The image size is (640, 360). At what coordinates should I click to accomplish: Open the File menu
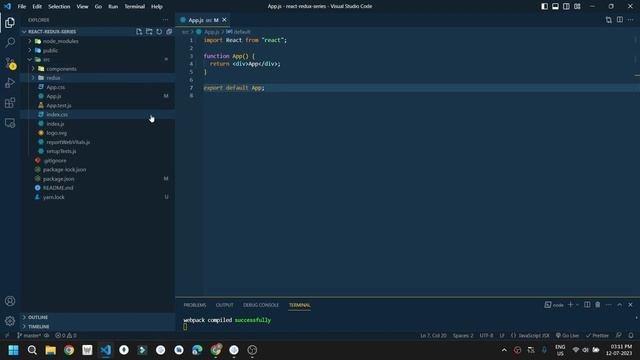point(22,7)
